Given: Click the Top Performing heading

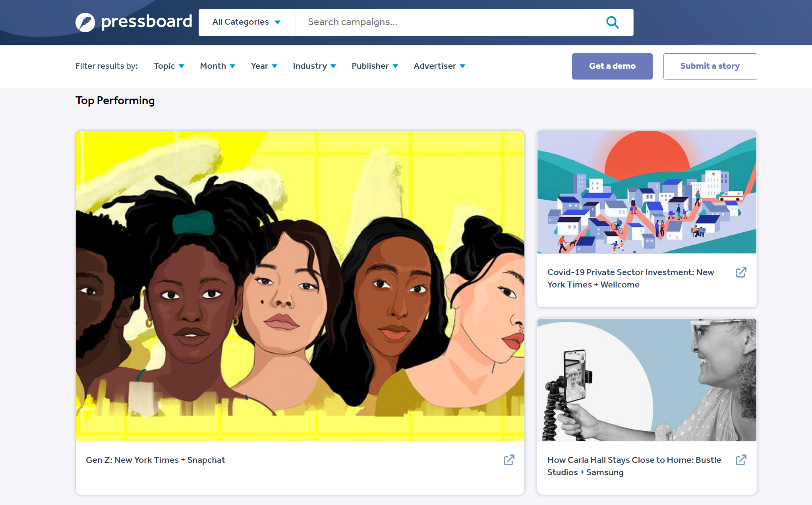Looking at the screenshot, I should click(115, 101).
